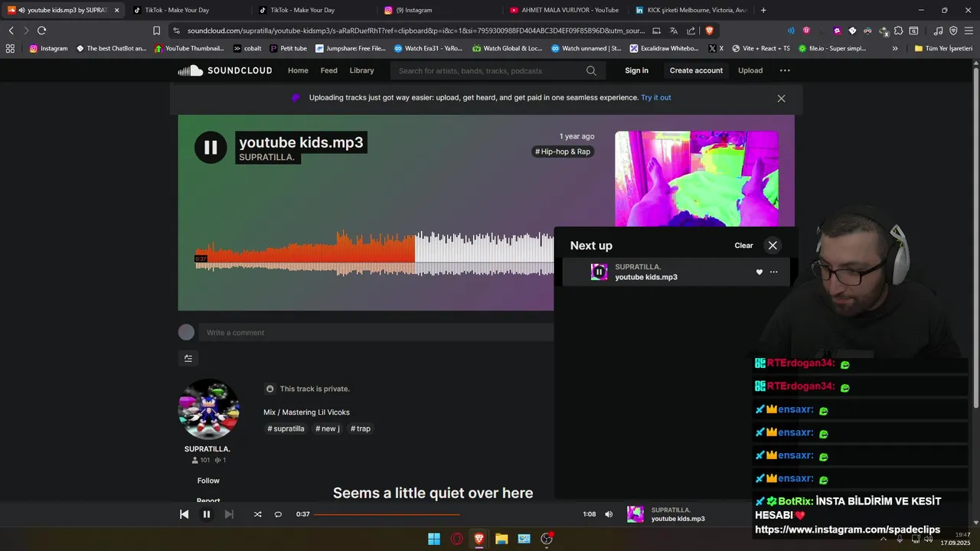Pause playback in the bottom player bar
The height and width of the screenshot is (551, 980).
point(206,514)
